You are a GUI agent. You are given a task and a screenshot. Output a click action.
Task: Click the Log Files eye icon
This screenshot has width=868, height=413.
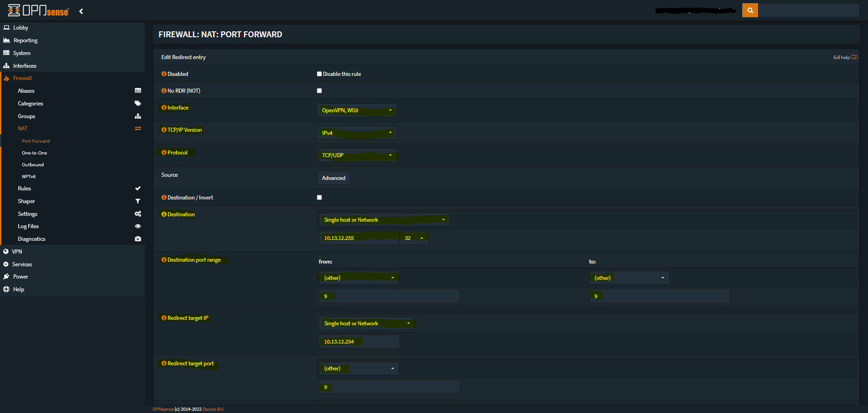[x=138, y=226]
